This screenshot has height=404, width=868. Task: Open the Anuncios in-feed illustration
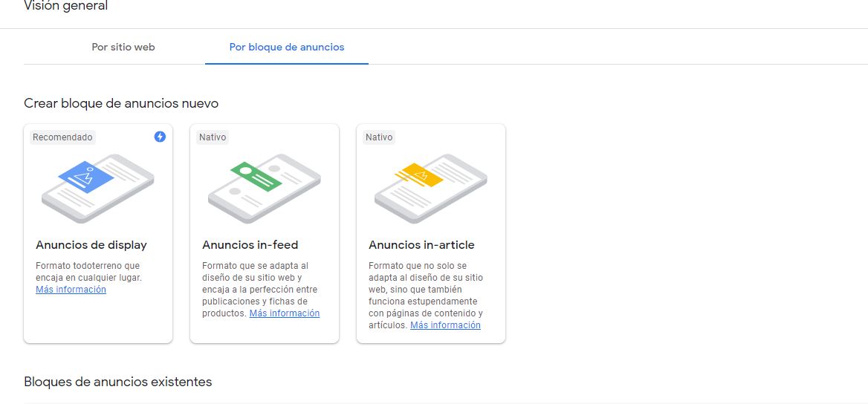264,188
